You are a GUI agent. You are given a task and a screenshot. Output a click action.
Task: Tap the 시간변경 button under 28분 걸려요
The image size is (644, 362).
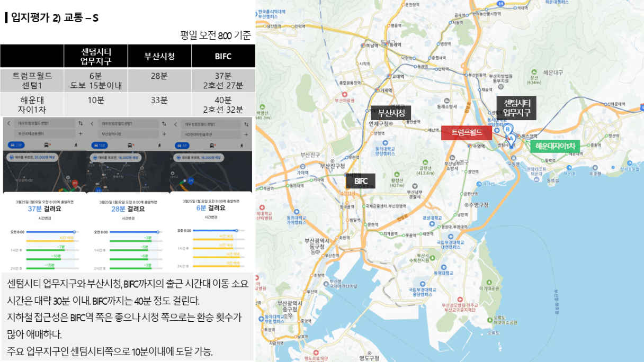pyautogui.click(x=128, y=218)
